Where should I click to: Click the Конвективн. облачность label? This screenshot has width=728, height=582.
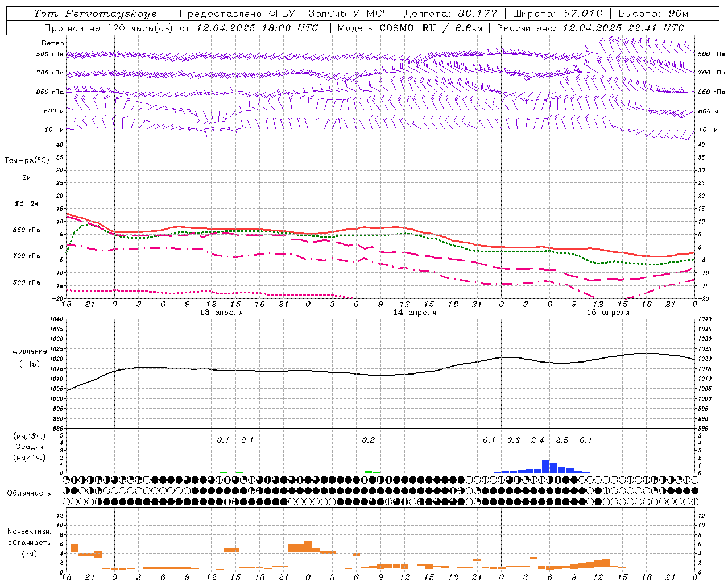(x=30, y=537)
